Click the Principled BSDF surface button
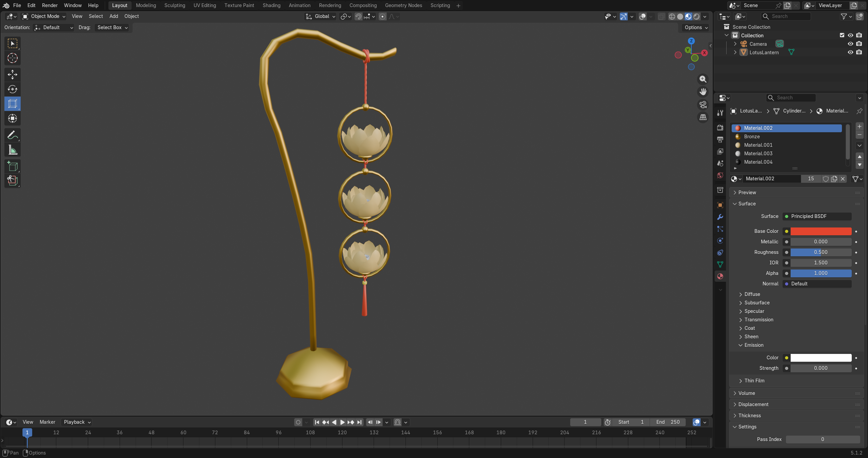This screenshot has height=458, width=868. click(817, 216)
